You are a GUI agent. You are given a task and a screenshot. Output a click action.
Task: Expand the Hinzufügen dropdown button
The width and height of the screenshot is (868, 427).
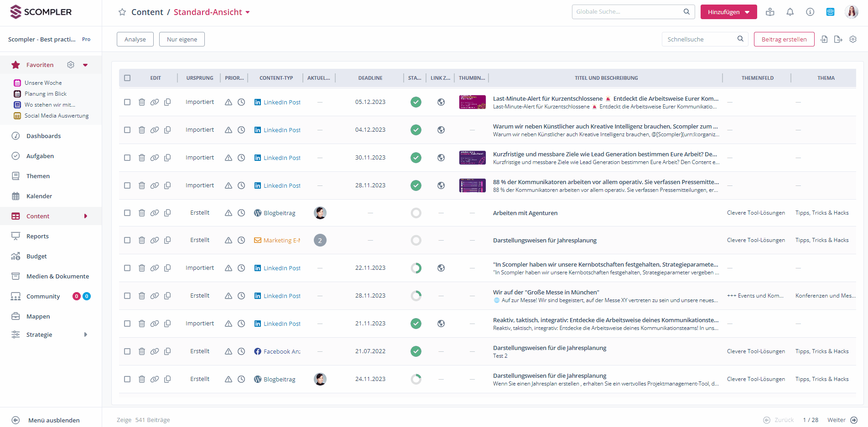[x=747, y=12]
